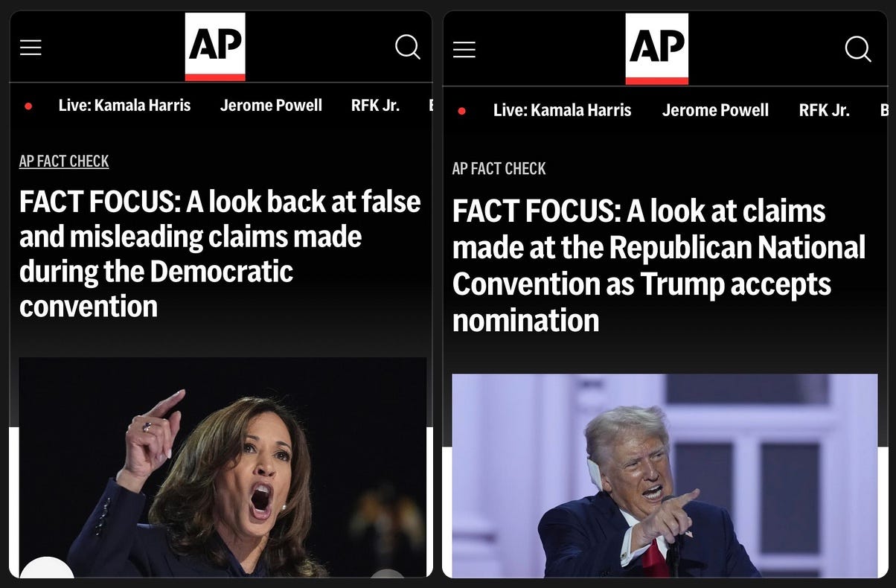Open underlined AP FACT CHECK link on left
896x588 pixels.
point(64,162)
